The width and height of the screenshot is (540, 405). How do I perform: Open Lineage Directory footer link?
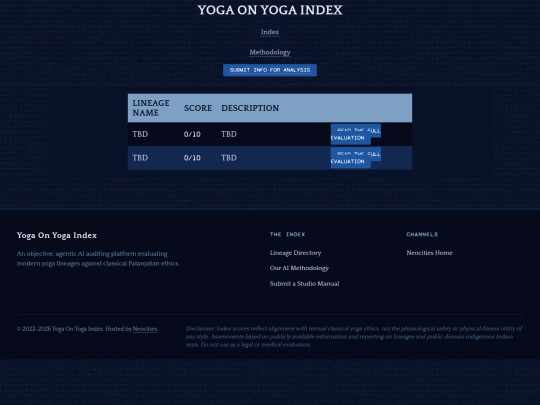click(295, 253)
